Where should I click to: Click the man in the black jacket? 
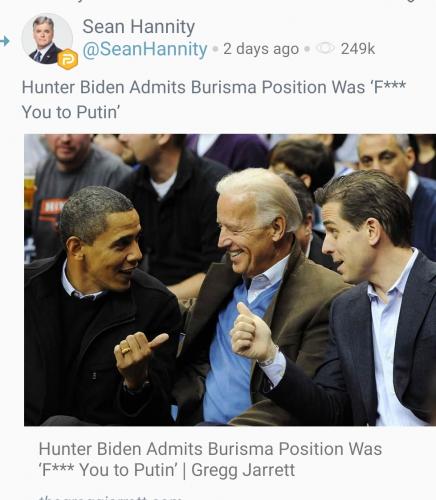click(100, 307)
